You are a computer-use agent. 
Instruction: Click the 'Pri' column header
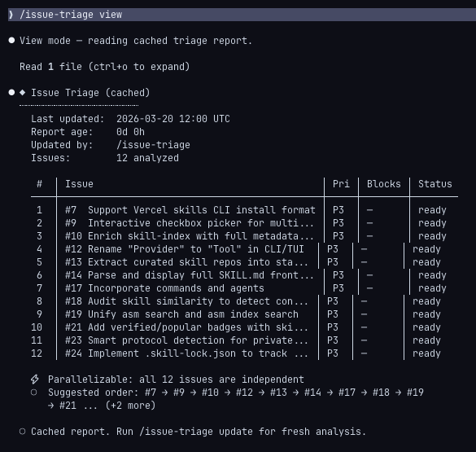341,184
